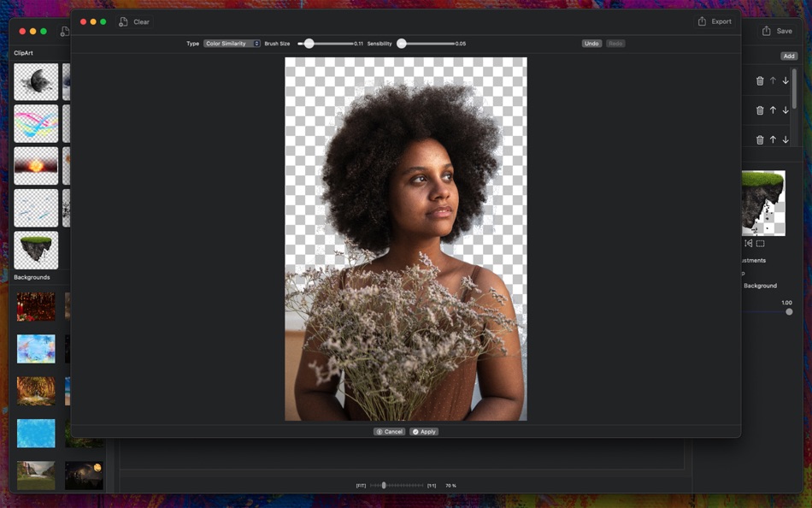This screenshot has height=508, width=812.
Task: Click the Backgrounds section heading
Action: point(32,277)
